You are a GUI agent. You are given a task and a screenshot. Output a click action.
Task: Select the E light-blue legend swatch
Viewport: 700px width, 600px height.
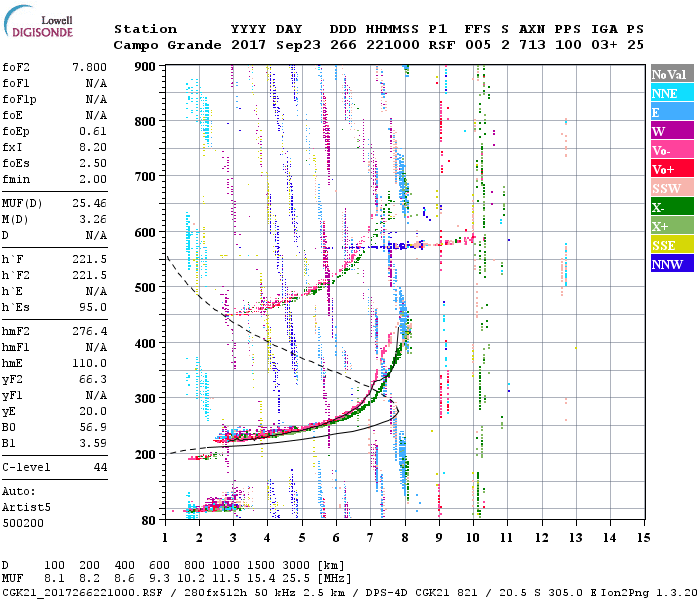672,112
